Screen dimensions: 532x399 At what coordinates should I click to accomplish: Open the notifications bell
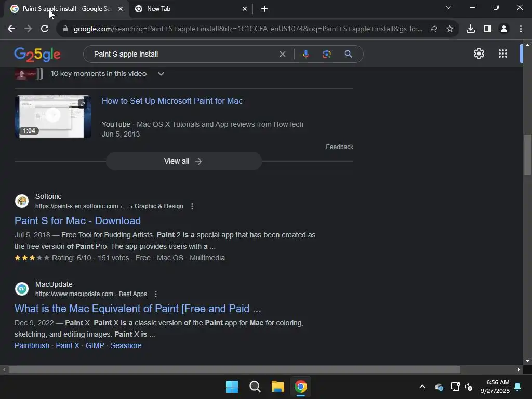click(x=518, y=387)
